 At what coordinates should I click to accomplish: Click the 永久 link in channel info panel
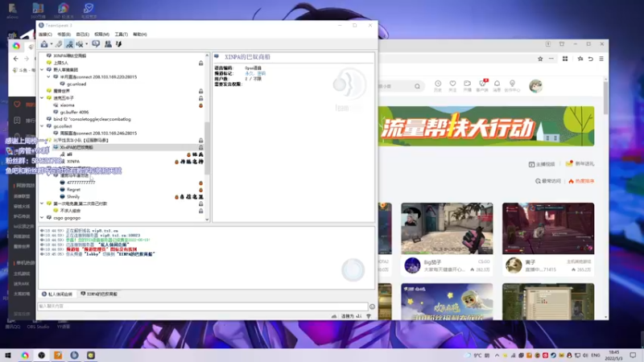pyautogui.click(x=249, y=73)
